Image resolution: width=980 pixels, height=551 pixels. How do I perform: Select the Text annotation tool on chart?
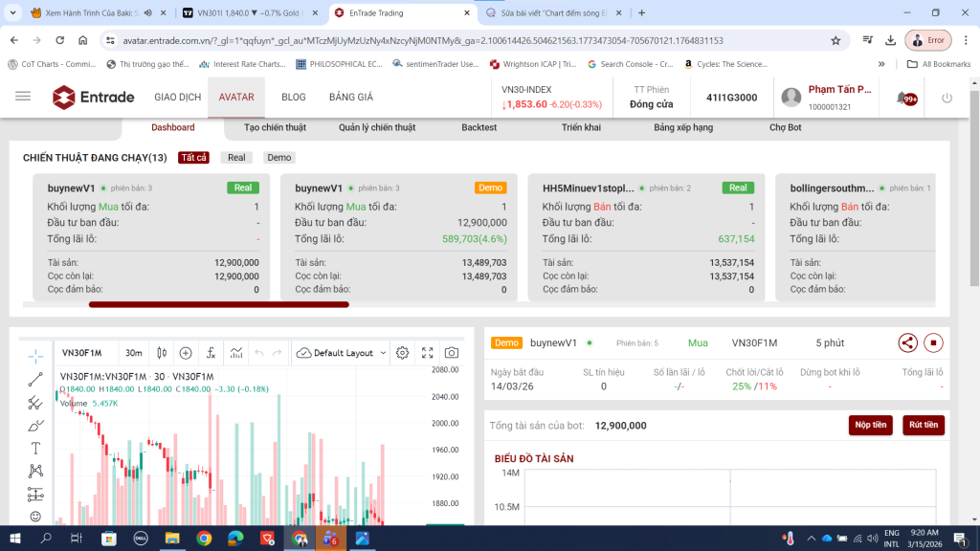tap(35, 448)
